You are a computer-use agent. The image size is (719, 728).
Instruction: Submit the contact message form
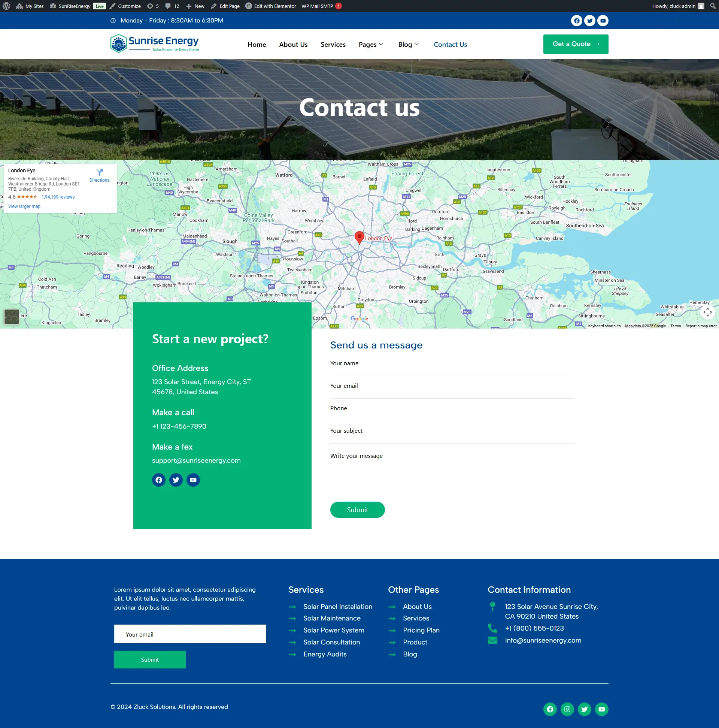tap(357, 510)
